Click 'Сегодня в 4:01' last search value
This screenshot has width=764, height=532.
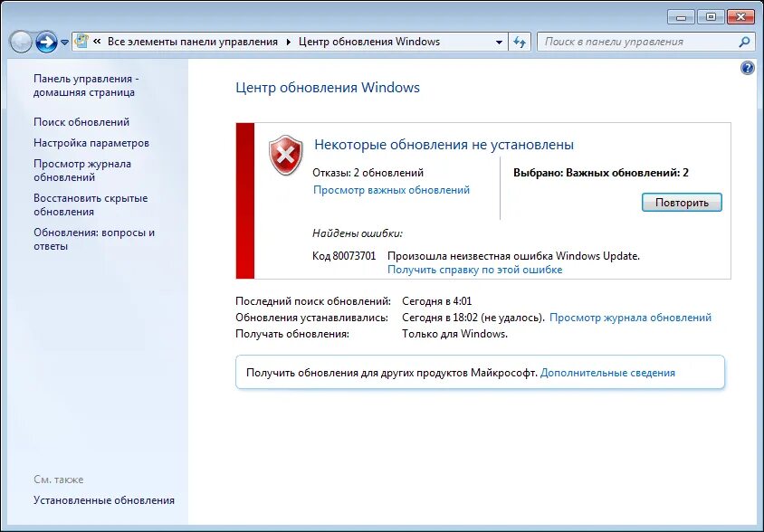(436, 301)
